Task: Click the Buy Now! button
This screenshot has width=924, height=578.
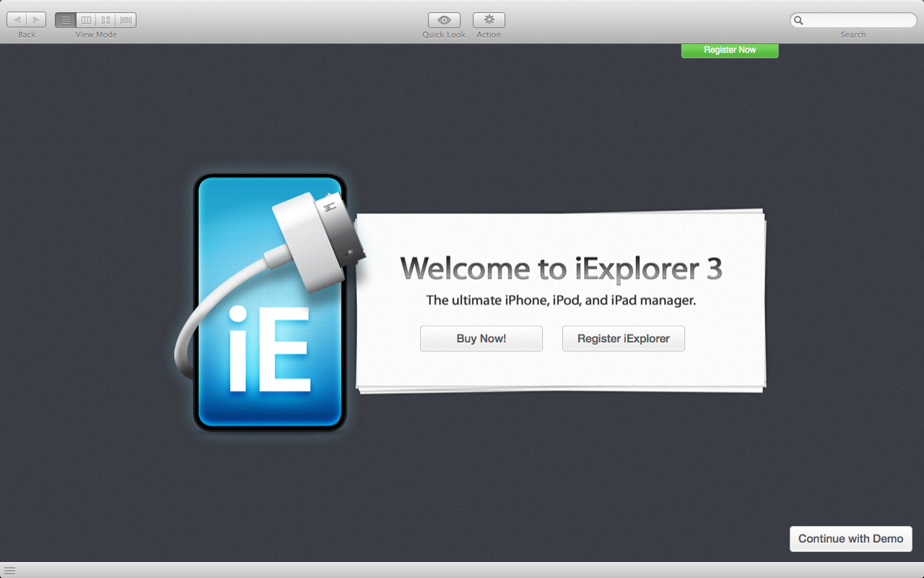Action: (481, 338)
